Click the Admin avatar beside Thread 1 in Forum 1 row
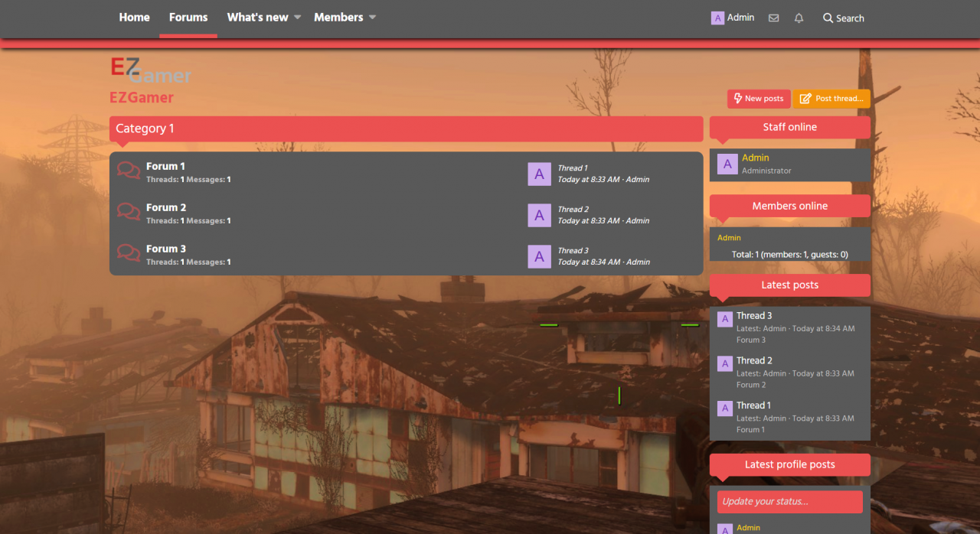 pos(539,174)
